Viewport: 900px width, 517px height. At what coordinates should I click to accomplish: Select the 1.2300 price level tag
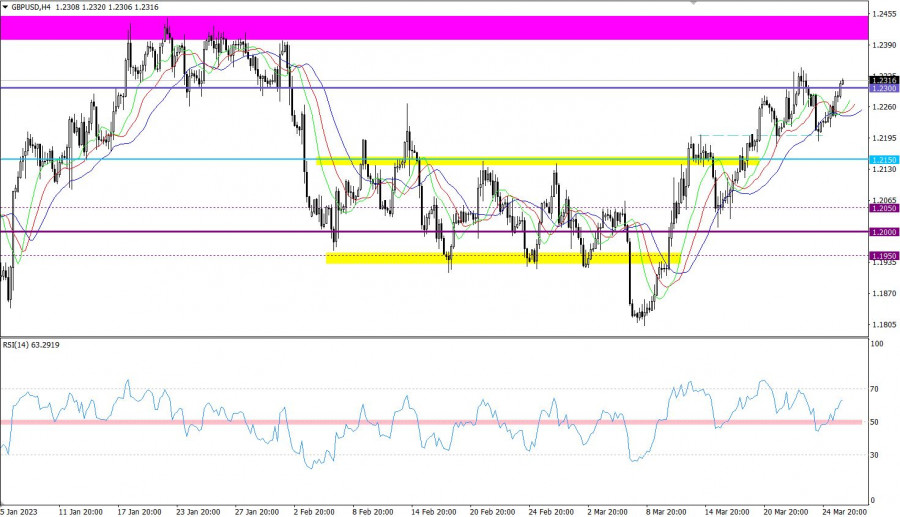(x=883, y=89)
